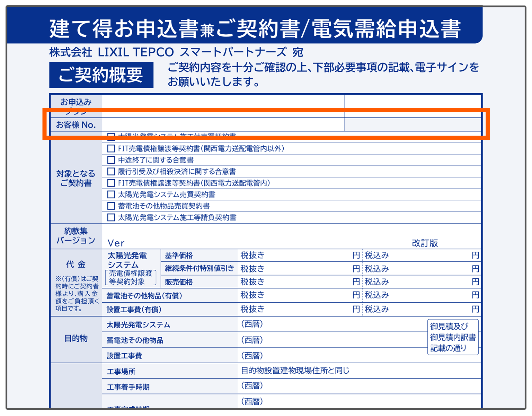Check the 太陽光発電システム売買契約書 box

coord(111,194)
